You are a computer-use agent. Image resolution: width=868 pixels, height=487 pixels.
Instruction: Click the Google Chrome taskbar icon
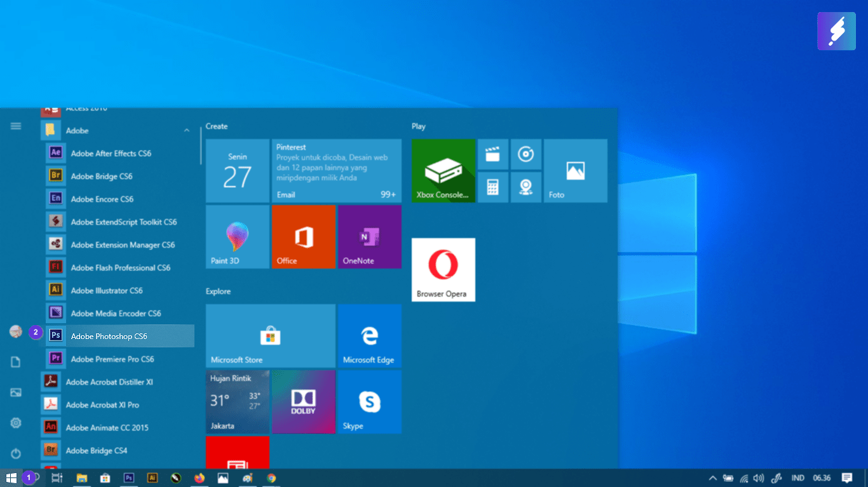coord(271,478)
